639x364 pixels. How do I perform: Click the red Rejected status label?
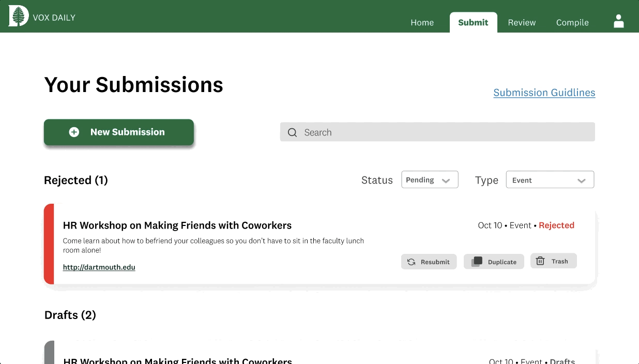pos(556,225)
